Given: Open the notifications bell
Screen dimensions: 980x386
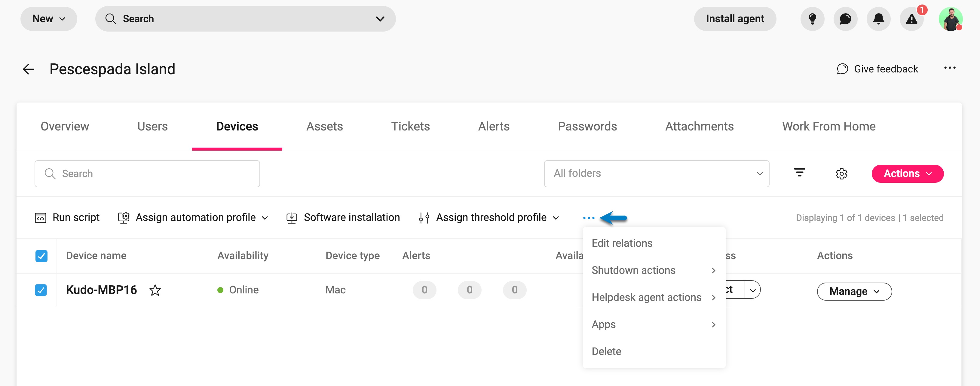Looking at the screenshot, I should click(x=878, y=19).
